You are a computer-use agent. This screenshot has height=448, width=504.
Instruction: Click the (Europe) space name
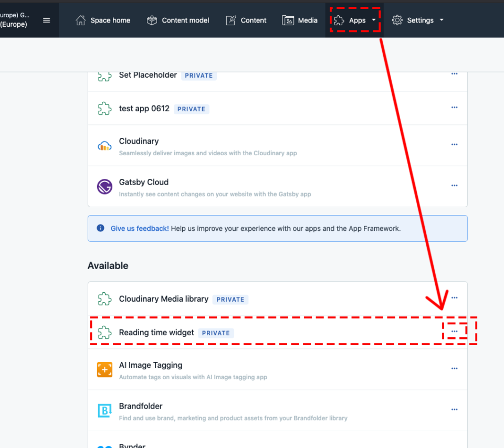pyautogui.click(x=14, y=25)
